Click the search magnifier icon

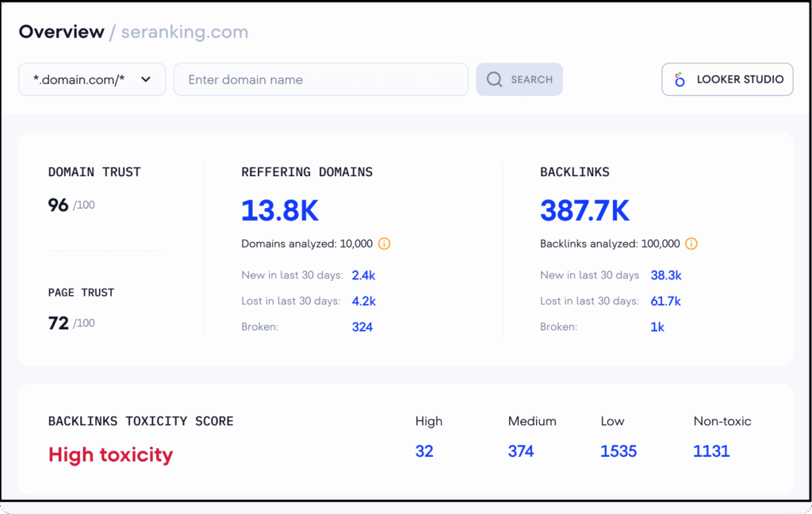coord(494,79)
